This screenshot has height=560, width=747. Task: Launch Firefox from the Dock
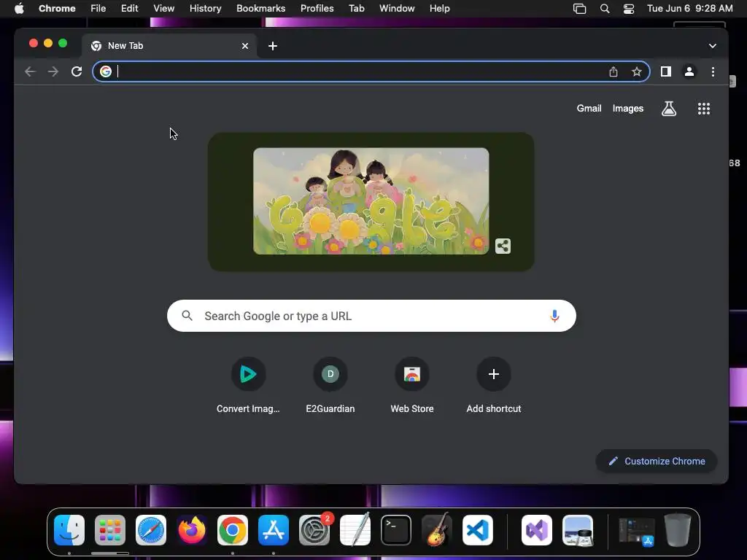click(192, 530)
